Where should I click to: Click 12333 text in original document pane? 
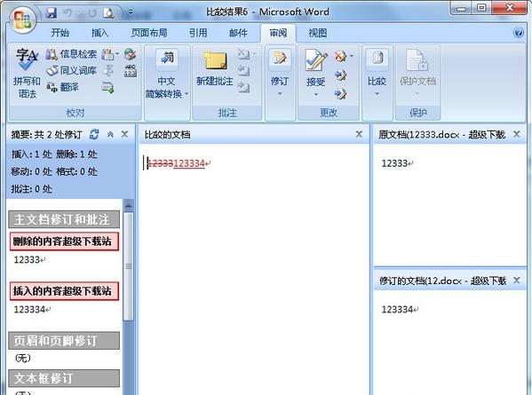tap(394, 163)
